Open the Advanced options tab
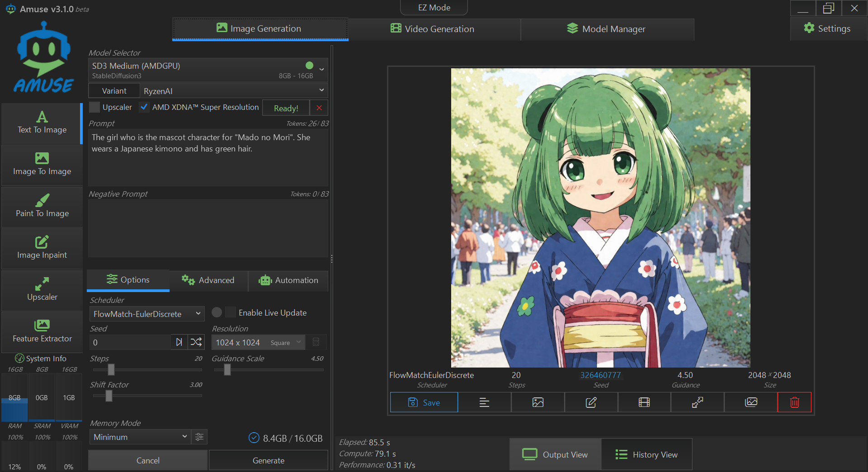Screen dimensions: 868x472 click(208, 280)
